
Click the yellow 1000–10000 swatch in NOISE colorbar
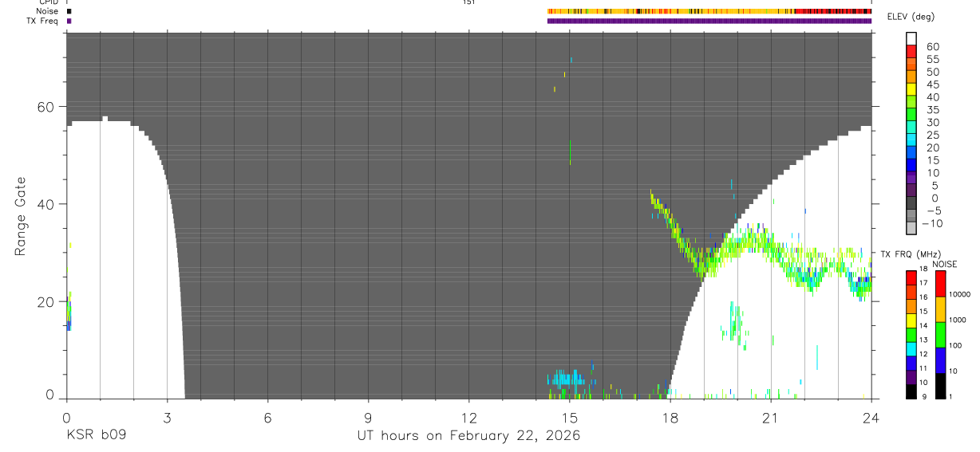point(941,309)
